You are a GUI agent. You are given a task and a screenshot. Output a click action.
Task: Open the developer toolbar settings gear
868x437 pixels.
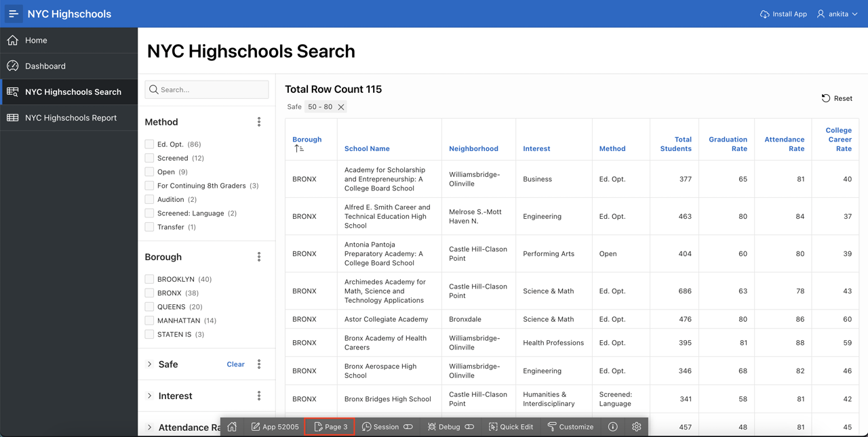pos(636,427)
